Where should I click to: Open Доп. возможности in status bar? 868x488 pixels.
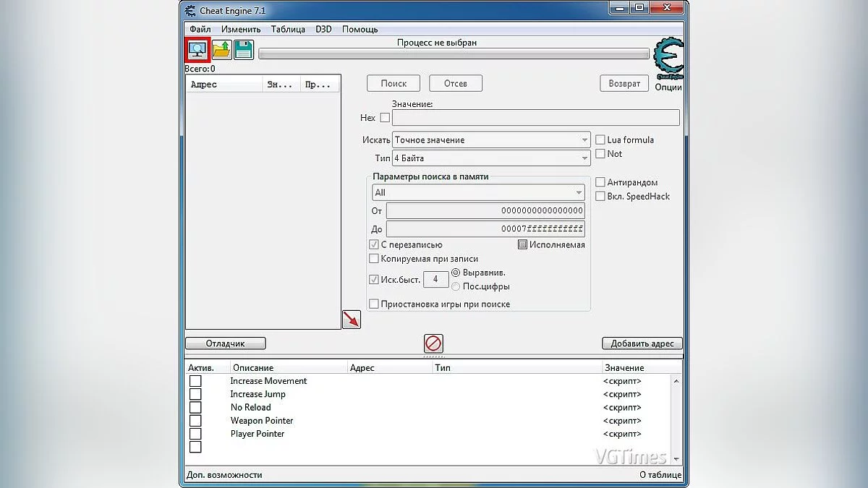pyautogui.click(x=224, y=475)
